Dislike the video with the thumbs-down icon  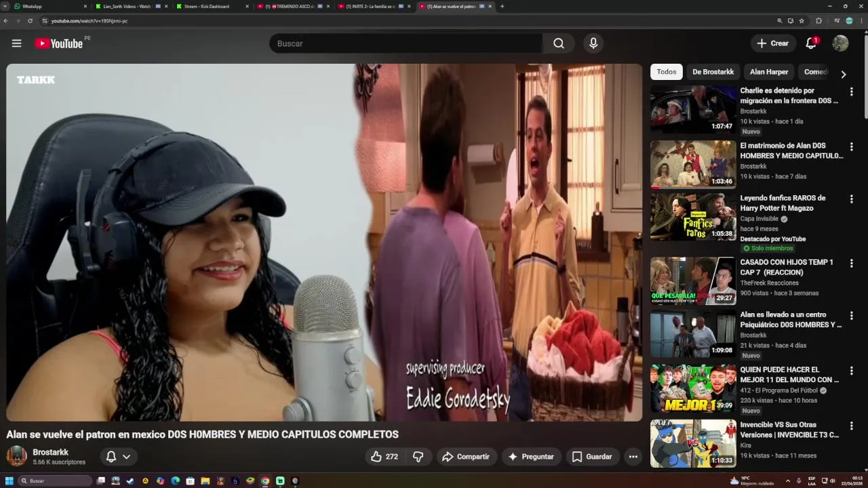[x=418, y=457]
